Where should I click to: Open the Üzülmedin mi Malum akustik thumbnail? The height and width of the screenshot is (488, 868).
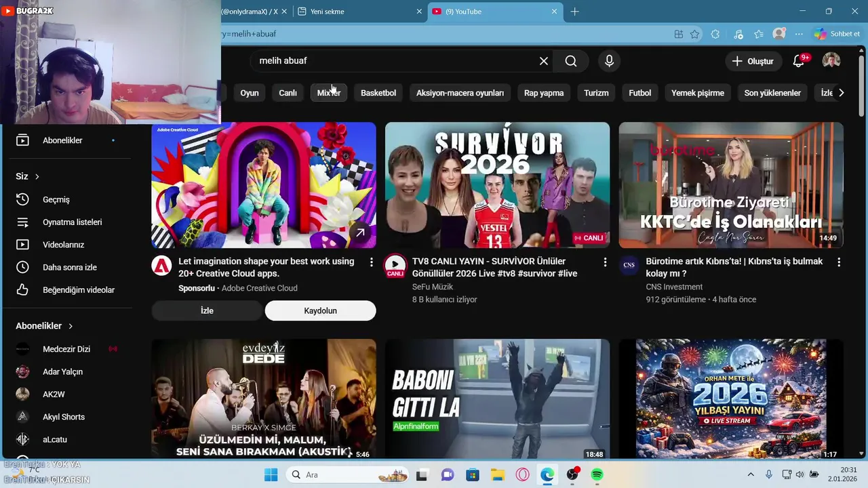(x=264, y=399)
